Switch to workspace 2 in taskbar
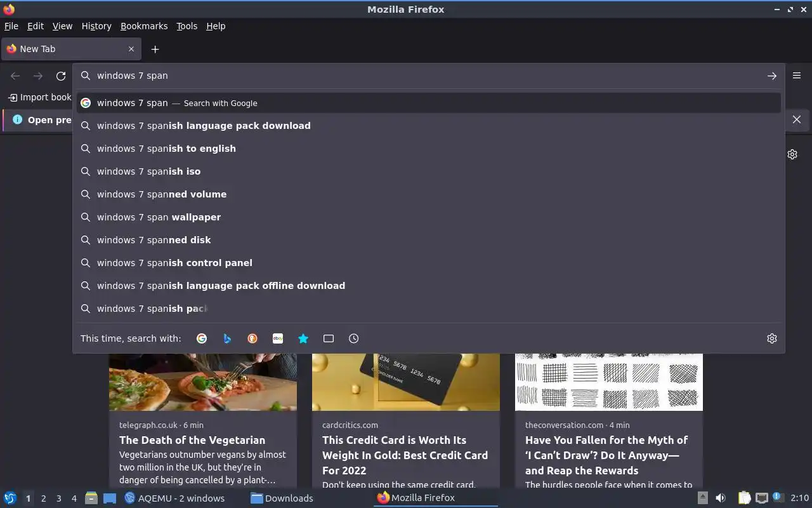Image resolution: width=812 pixels, height=508 pixels. click(43, 498)
